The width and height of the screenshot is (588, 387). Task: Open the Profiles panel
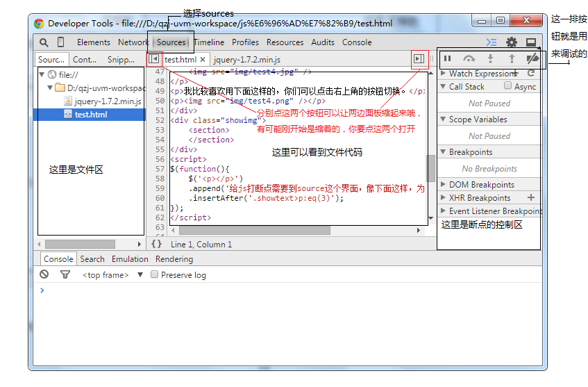[x=245, y=42]
